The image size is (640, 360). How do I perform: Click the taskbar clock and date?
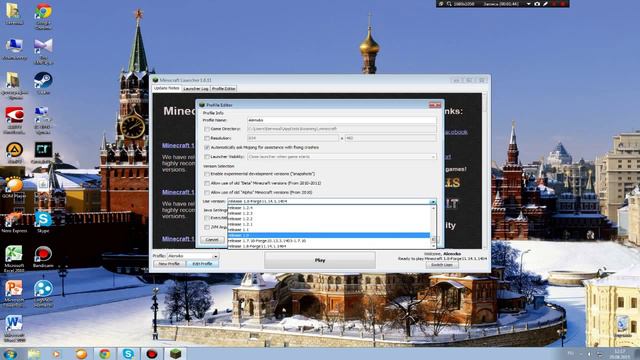click(620, 353)
